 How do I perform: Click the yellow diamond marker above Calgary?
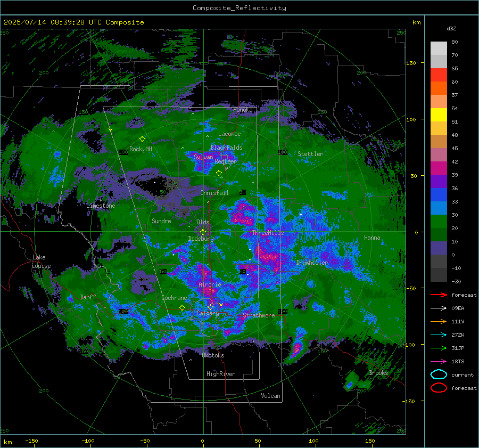(x=210, y=307)
